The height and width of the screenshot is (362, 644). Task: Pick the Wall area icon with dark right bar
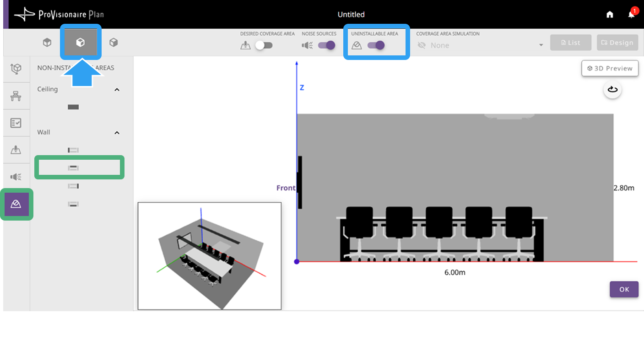pos(73,186)
